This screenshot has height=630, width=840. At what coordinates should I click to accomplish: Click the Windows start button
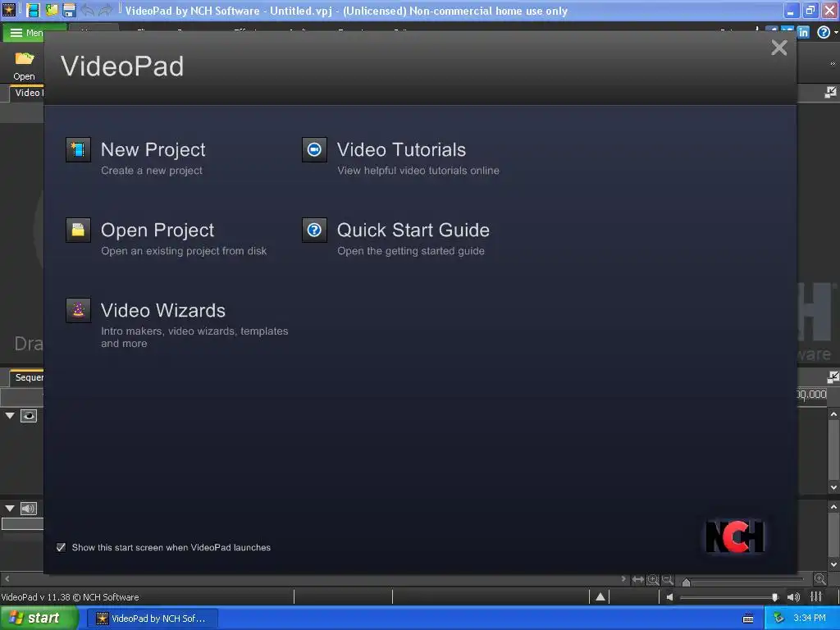click(x=39, y=619)
